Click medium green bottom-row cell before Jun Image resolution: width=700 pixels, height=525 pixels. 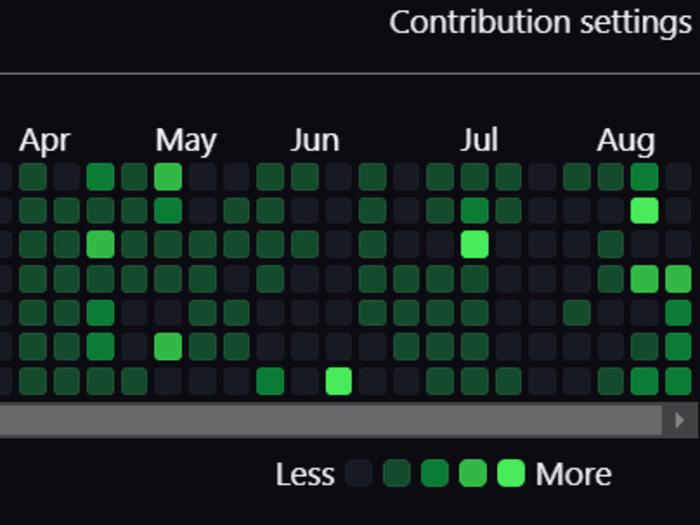[270, 381]
